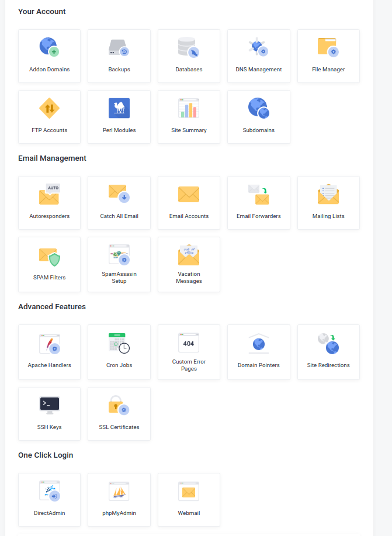This screenshot has height=536, width=392.
Task: Click the Email Forwarders label
Action: tap(258, 216)
